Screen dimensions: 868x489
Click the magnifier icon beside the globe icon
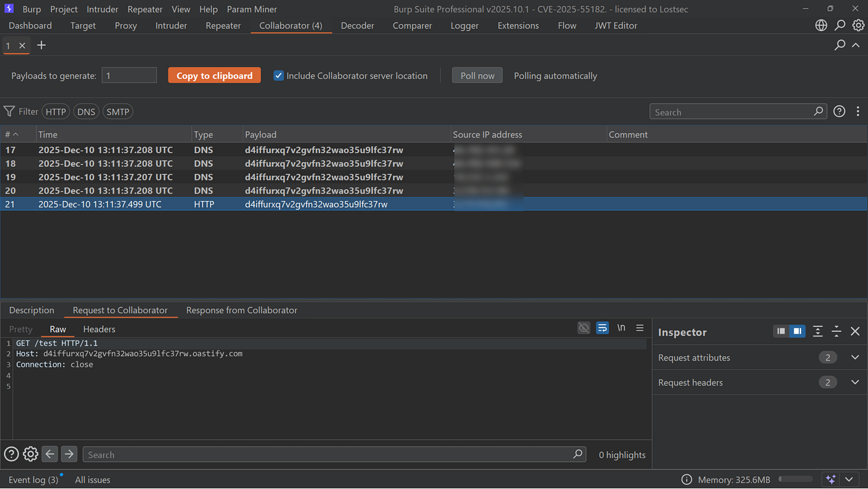[839, 25]
